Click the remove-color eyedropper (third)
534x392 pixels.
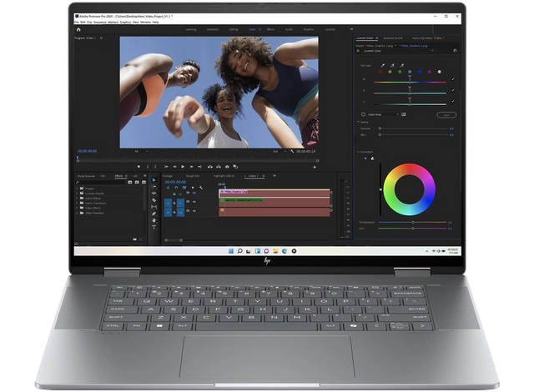pyautogui.click(x=402, y=65)
